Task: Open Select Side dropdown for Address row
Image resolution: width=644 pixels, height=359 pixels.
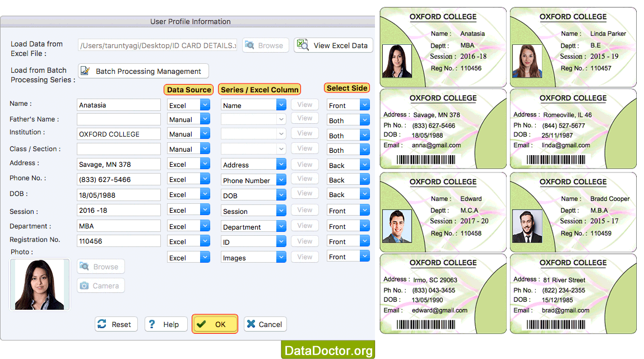Action: click(x=348, y=165)
